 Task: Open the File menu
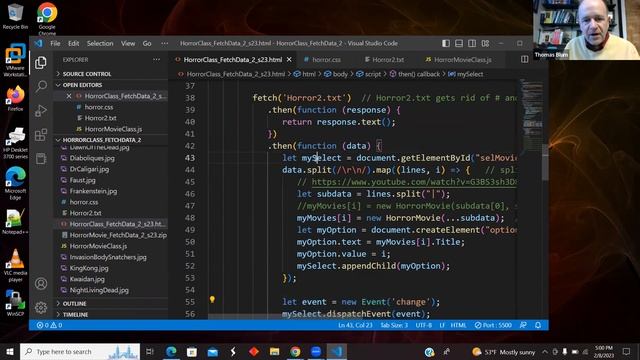55,43
